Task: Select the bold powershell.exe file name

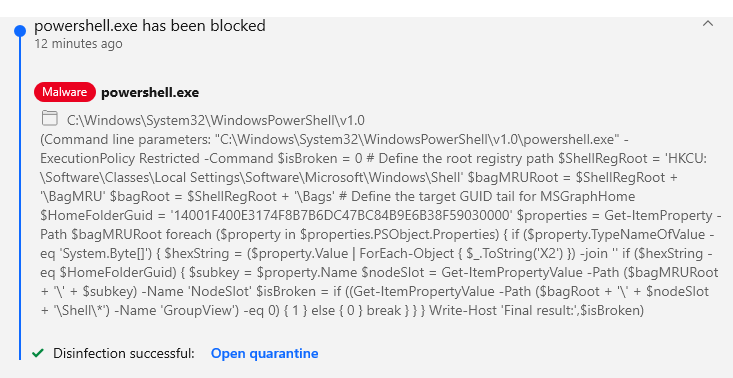Action: coord(150,93)
